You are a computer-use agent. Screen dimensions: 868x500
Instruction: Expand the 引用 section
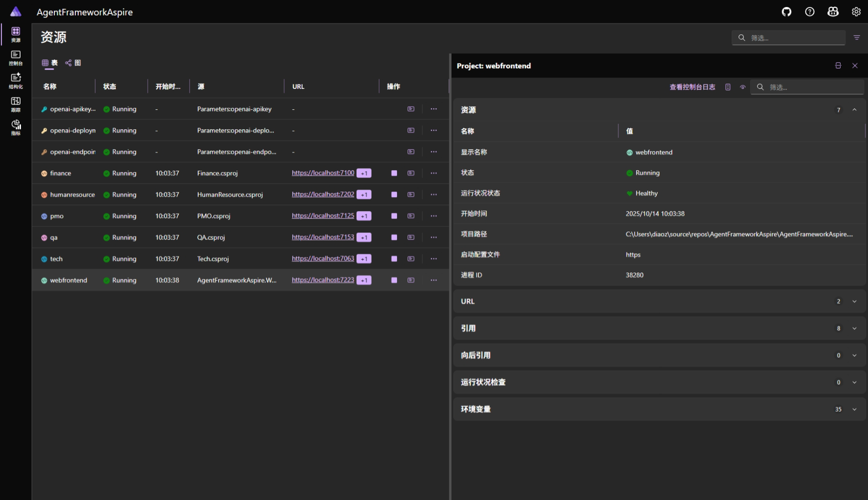pyautogui.click(x=855, y=328)
